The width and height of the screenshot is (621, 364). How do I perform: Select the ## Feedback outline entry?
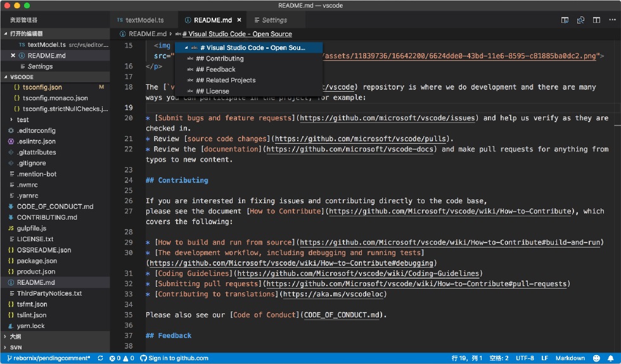248,69
